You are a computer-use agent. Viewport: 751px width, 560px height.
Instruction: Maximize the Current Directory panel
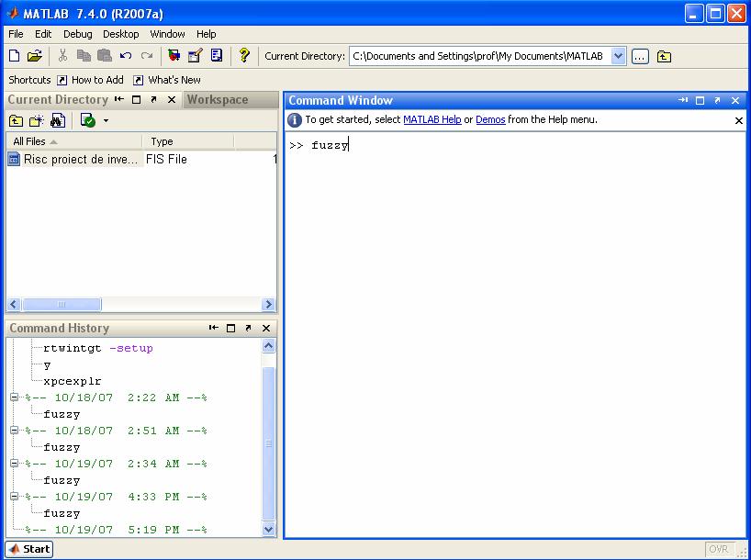(137, 100)
